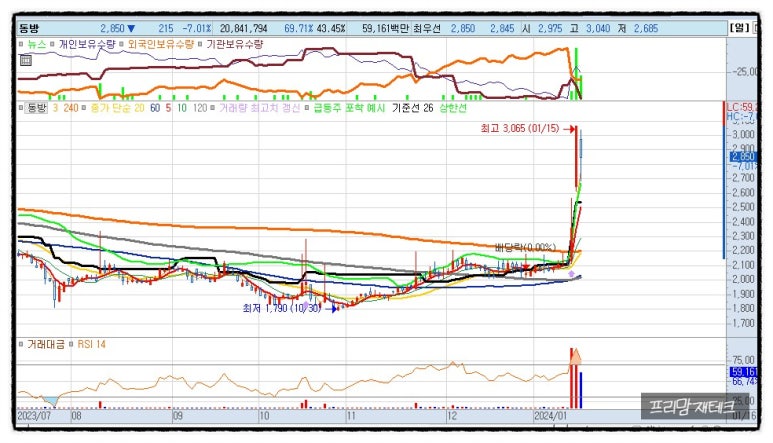773x443 pixels.
Task: Click the low price value 2,685
Action: 646,28
